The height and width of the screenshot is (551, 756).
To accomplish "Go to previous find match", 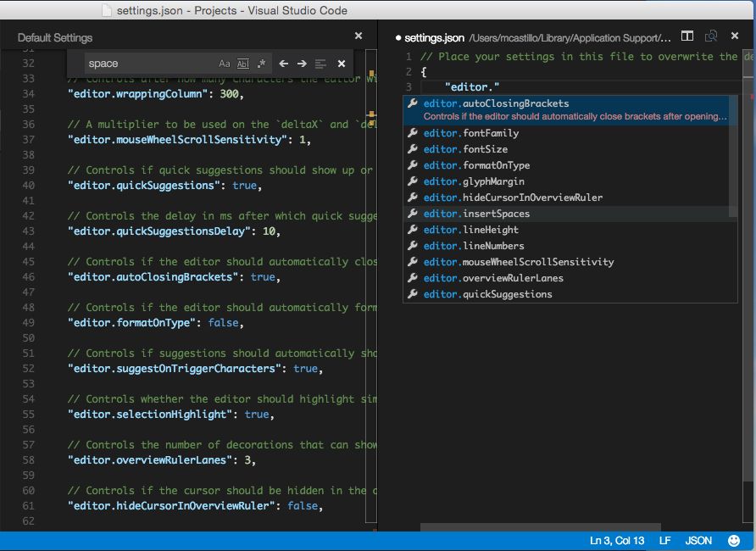I will coord(283,64).
